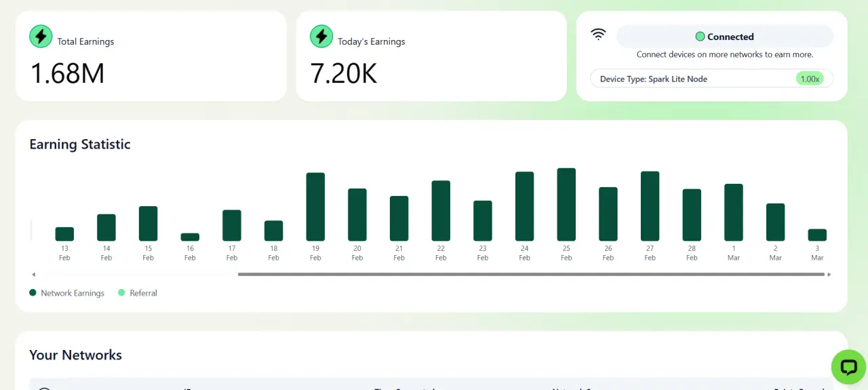Image resolution: width=868 pixels, height=390 pixels.
Task: Click the chart horizontal scrollbar thumb
Action: tap(531, 275)
